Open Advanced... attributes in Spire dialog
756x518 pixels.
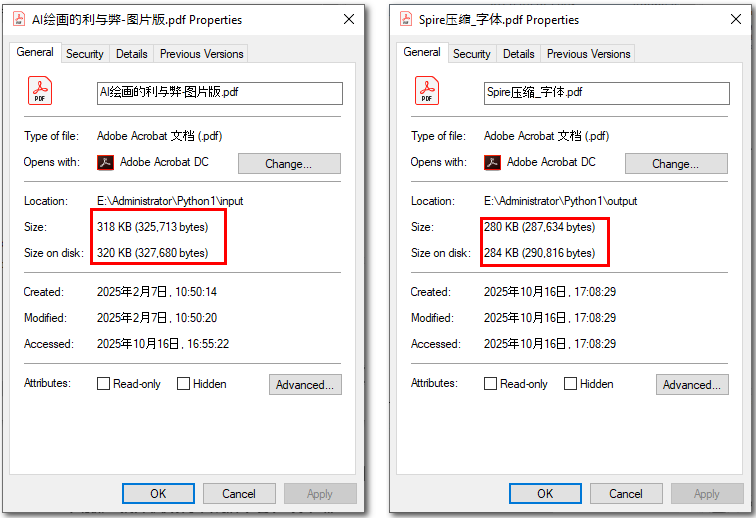tap(692, 385)
